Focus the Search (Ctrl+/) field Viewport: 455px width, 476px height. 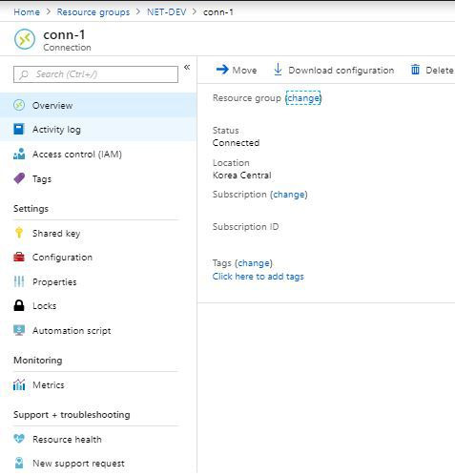[x=95, y=74]
